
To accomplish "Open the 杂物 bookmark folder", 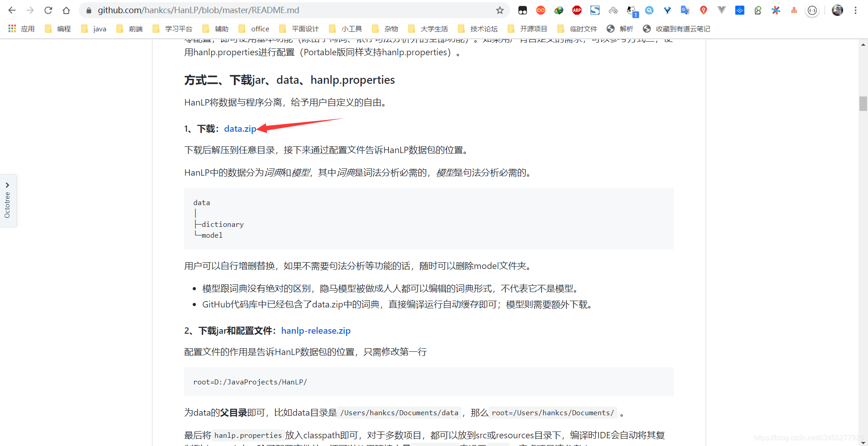I will 385,29.
